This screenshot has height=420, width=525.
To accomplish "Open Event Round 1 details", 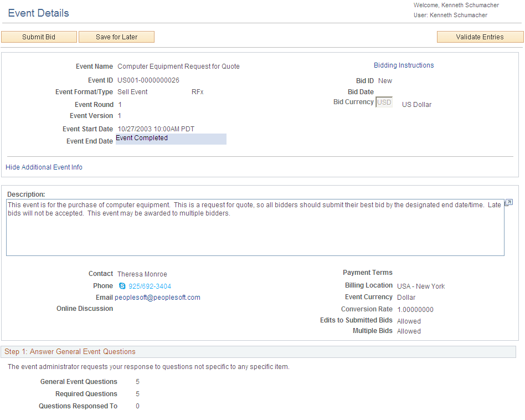I will 120,104.
